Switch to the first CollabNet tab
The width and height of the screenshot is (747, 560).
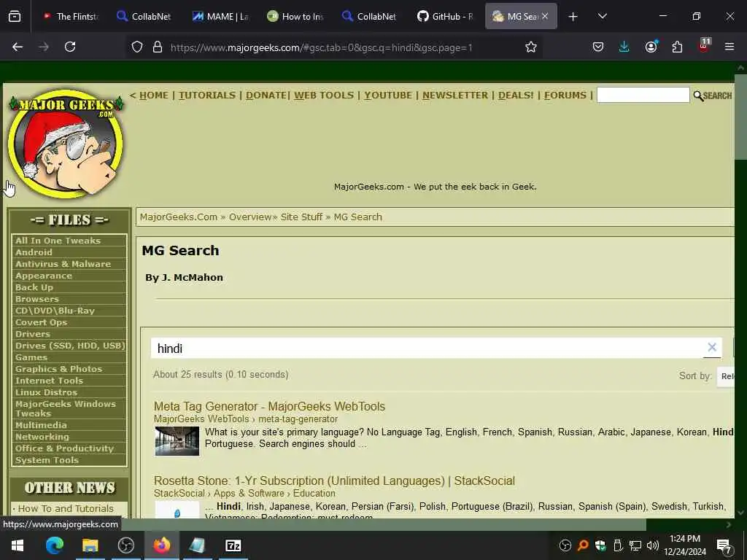144,16
